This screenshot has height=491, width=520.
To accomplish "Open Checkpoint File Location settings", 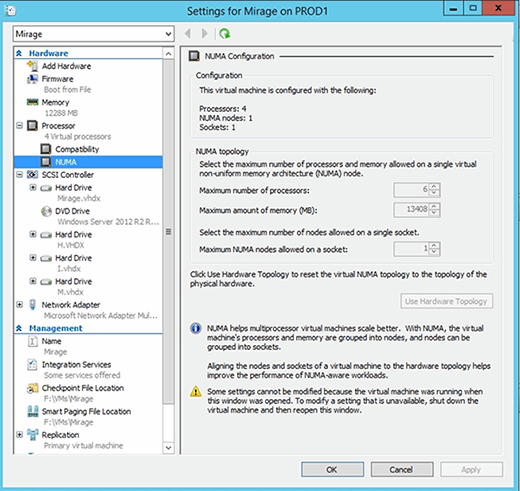I will click(83, 388).
